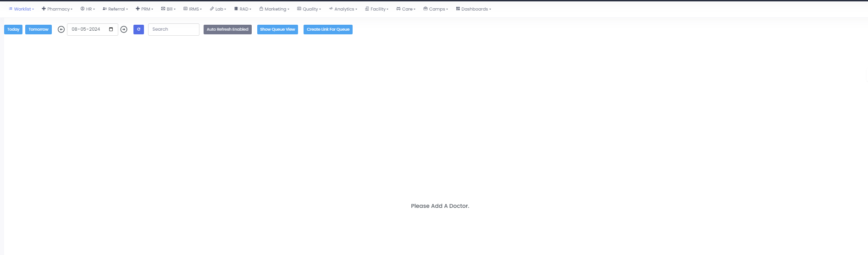This screenshot has width=868, height=255.
Task: Go to next day with right arrow
Action: [124, 29]
